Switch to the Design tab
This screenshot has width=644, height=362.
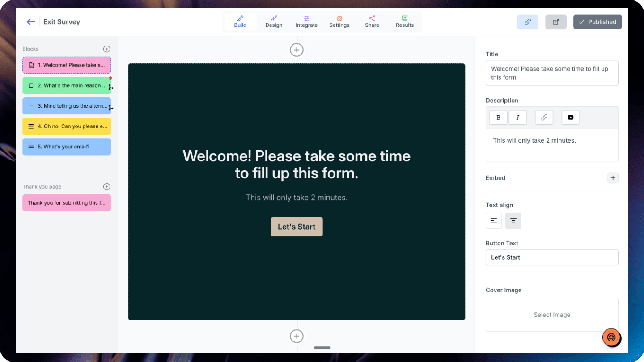274,21
